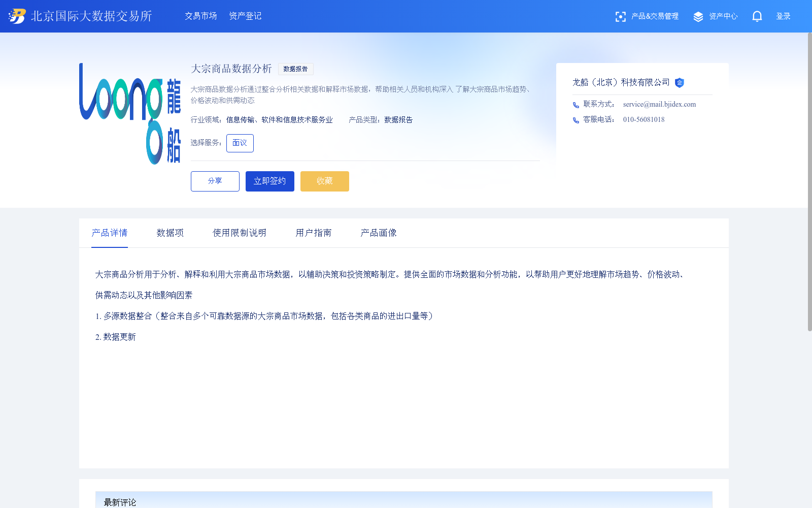Open the Loong 龙船 product logo image

pyautogui.click(x=130, y=114)
